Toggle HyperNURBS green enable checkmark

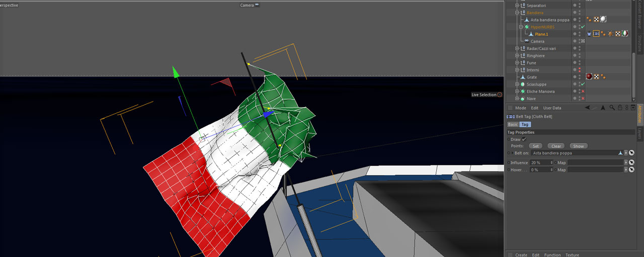(583, 27)
